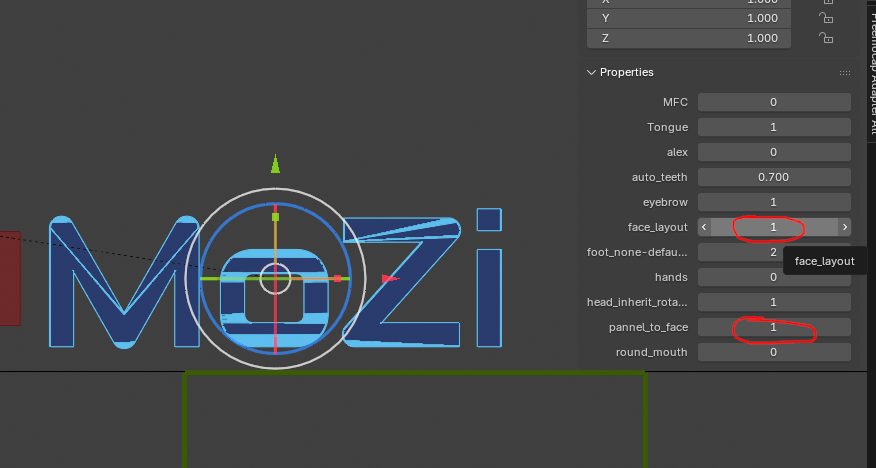Click the eyebrow property value field
Screen dimensions: 876x468
point(774,202)
